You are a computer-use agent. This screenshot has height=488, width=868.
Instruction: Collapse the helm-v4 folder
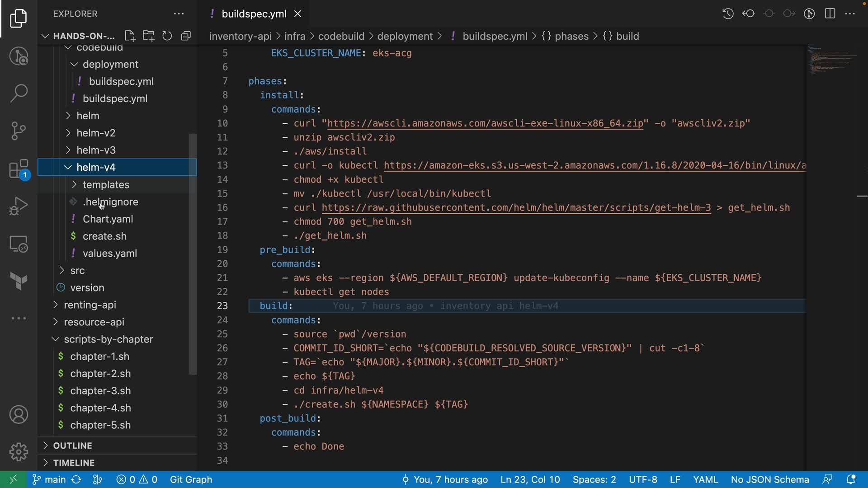pos(96,167)
